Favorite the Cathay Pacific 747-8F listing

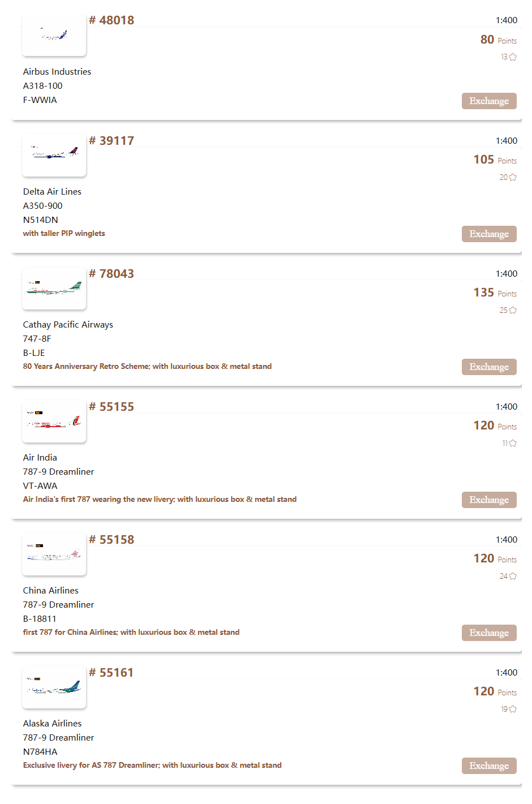coord(513,310)
